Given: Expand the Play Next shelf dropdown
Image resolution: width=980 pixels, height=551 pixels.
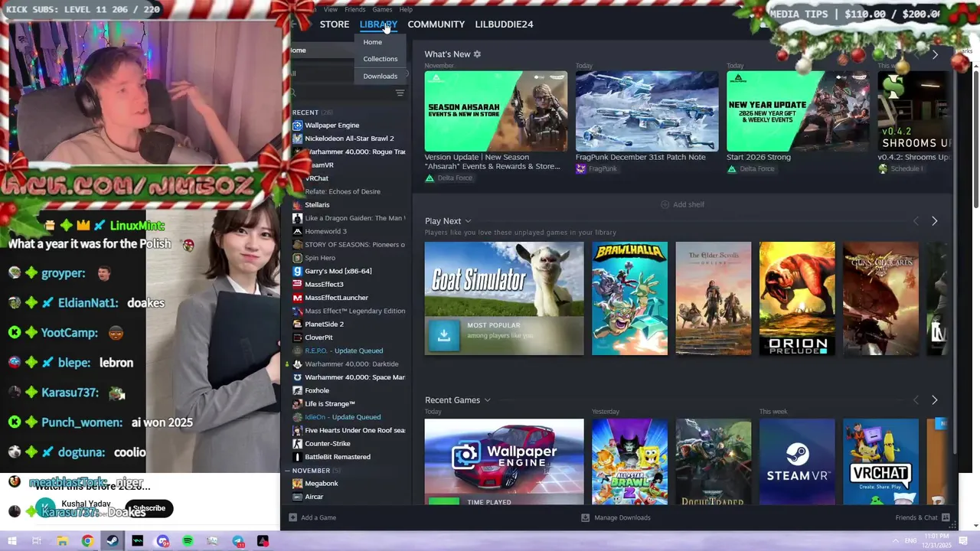Looking at the screenshot, I should point(468,221).
